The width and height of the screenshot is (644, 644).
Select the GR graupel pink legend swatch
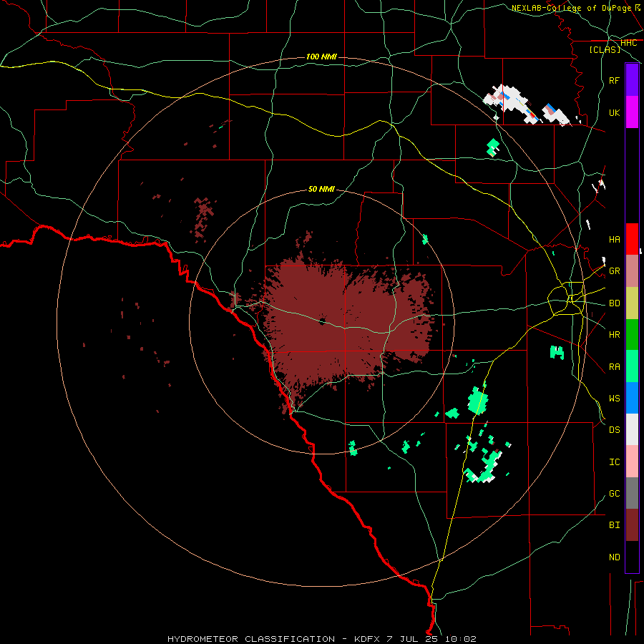click(632, 271)
